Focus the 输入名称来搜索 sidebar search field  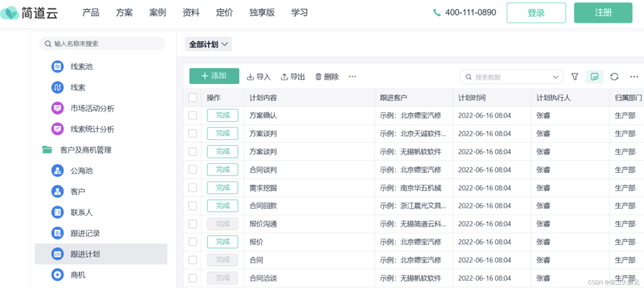tap(102, 44)
